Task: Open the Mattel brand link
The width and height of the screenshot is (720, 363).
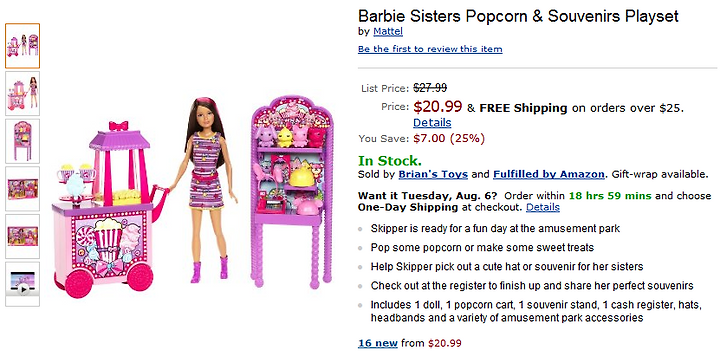Action: point(388,32)
